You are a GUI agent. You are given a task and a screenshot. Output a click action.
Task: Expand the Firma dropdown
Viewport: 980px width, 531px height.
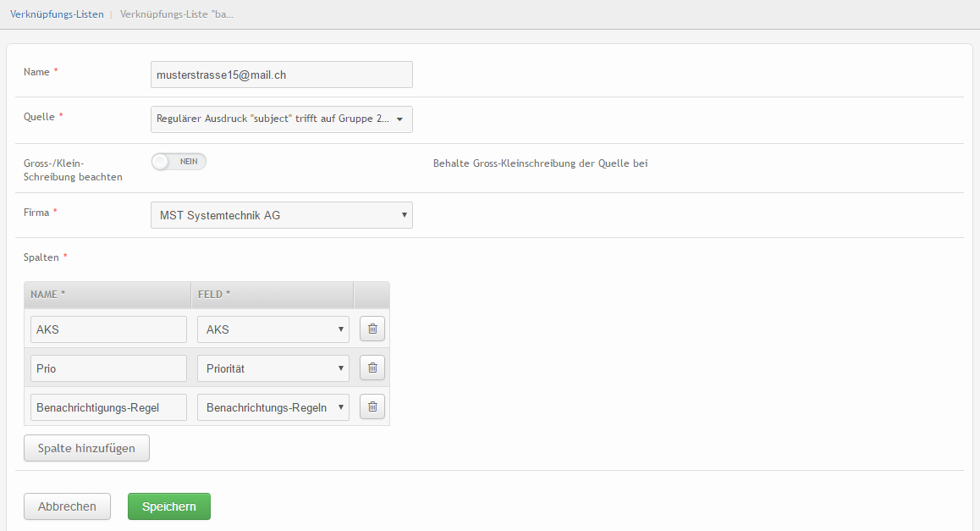[x=281, y=215]
